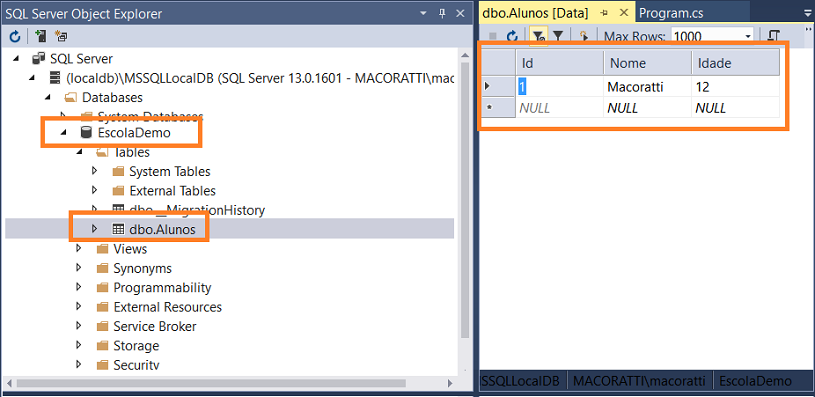The width and height of the screenshot is (815, 397).
Task: Expand the Service Broker folder
Action: (79, 325)
